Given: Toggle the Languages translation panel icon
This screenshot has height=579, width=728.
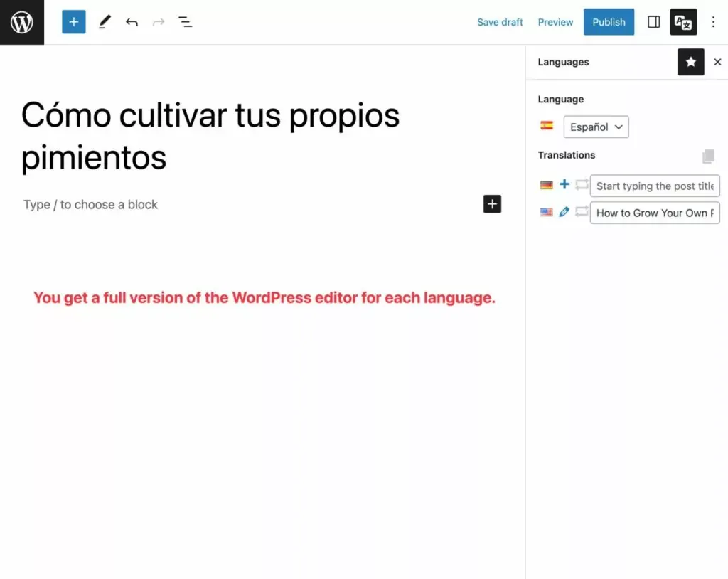Looking at the screenshot, I should coord(683,22).
